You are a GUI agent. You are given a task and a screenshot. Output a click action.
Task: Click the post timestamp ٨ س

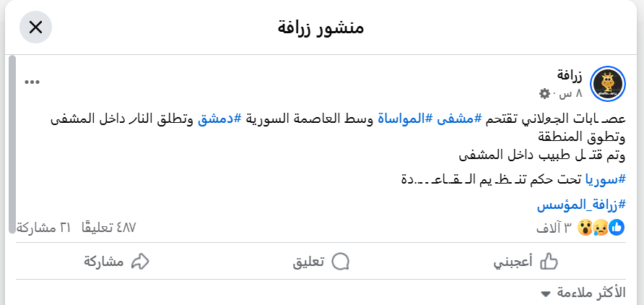[563, 94]
